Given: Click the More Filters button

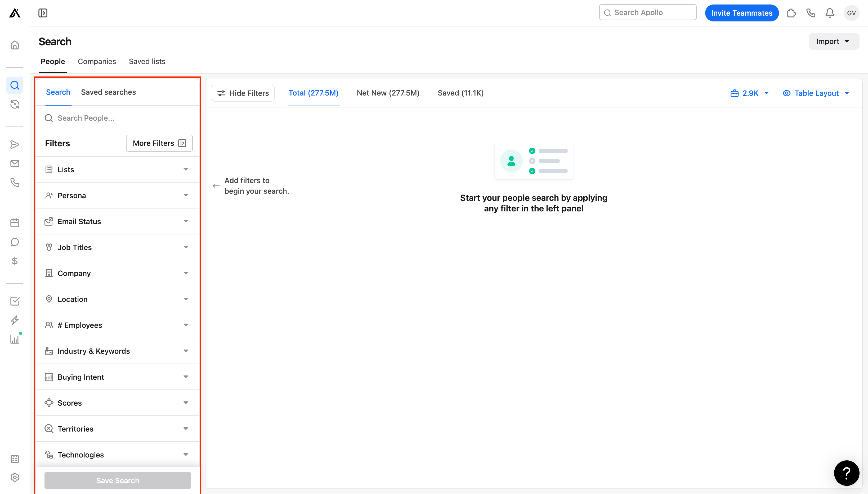Looking at the screenshot, I should tap(159, 143).
